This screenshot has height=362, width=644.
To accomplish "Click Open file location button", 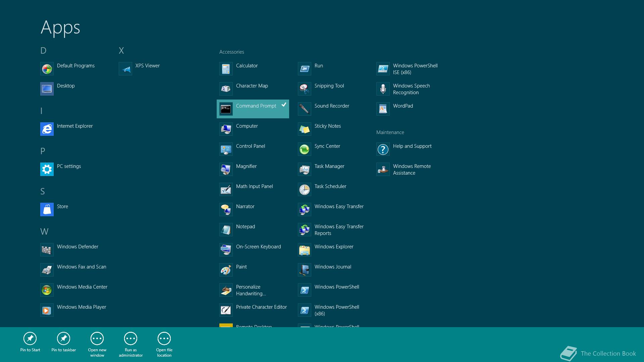I will click(164, 345).
